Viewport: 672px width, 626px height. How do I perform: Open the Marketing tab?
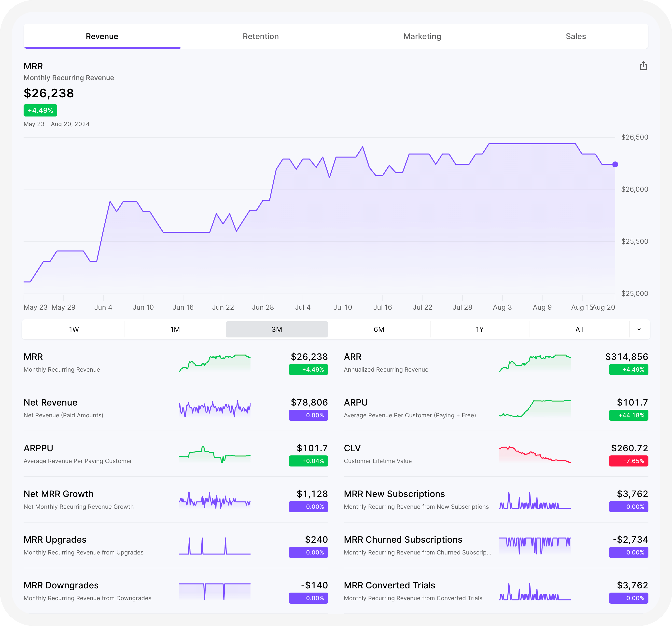[x=422, y=36]
